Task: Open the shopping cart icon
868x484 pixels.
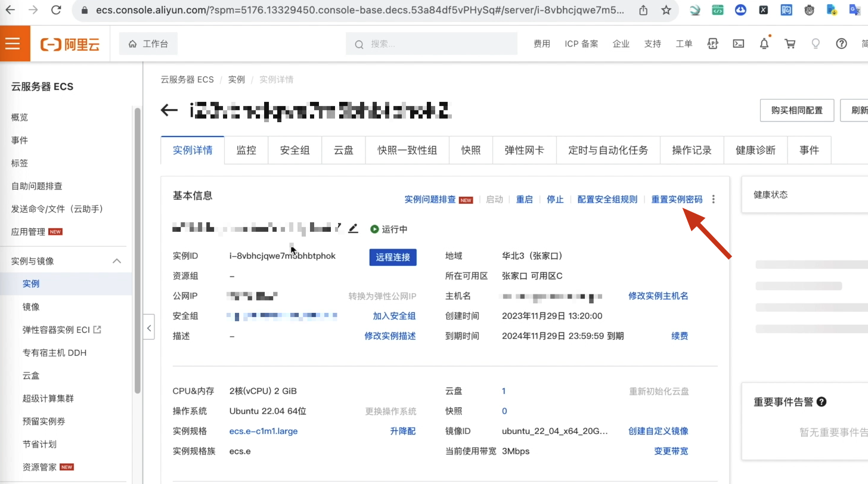Action: (789, 43)
